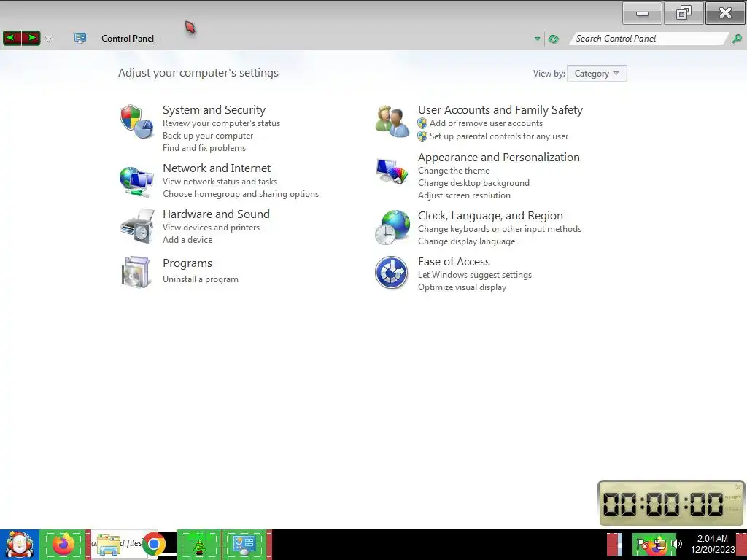Launch Google Chrome from the taskbar
Viewport: 747px width, 560px height.
[x=154, y=544]
